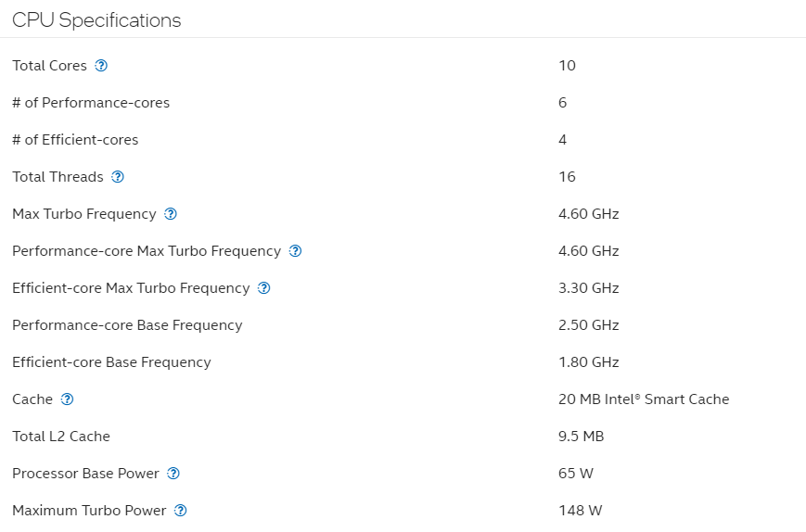
Task: Click help icon next to Total Cores
Action: coord(101,66)
